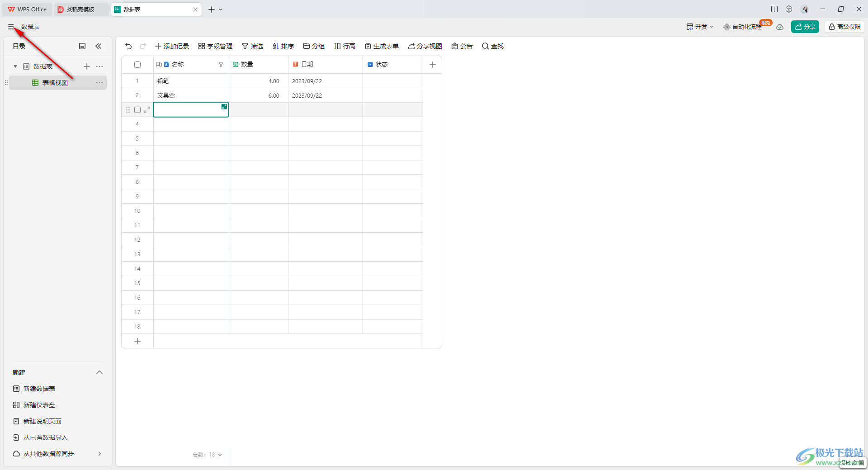Click 分享视图 share view
Viewport: 868px width, 470px height.
click(425, 46)
